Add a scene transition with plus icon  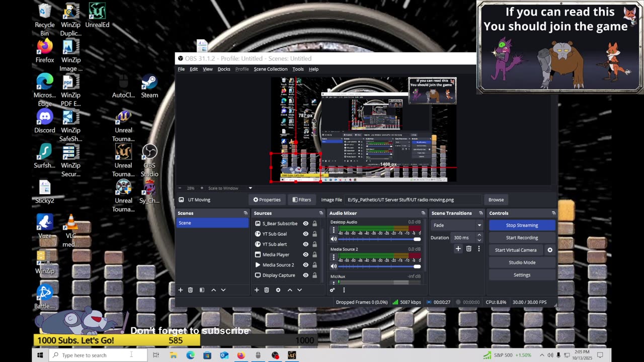pos(458,248)
